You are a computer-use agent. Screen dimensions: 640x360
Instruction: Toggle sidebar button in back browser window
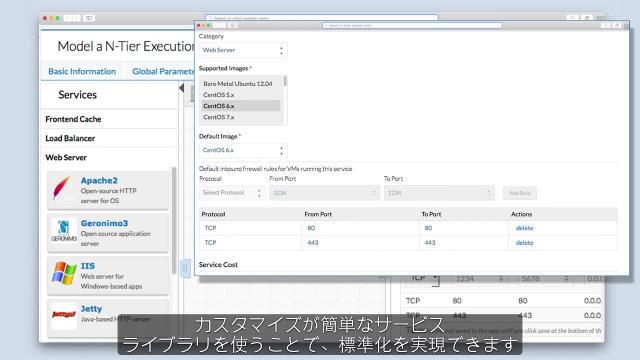pyautogui.click(x=89, y=18)
